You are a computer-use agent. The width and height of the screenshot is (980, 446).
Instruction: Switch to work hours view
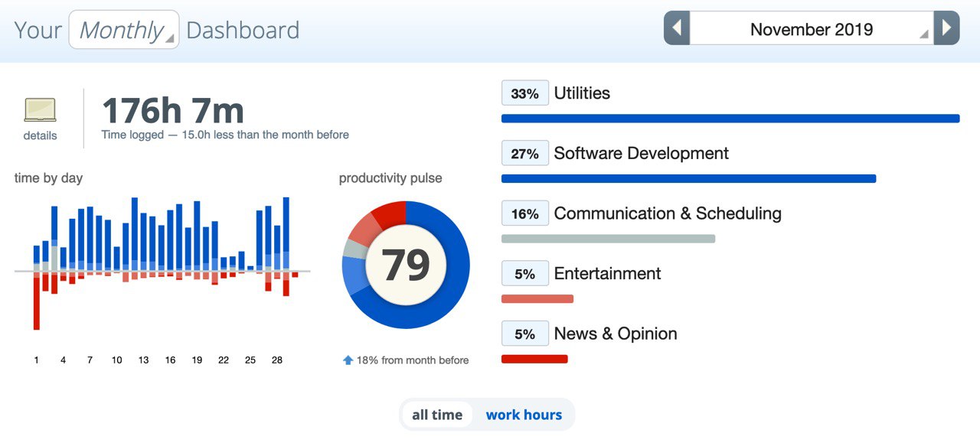pyautogui.click(x=524, y=415)
